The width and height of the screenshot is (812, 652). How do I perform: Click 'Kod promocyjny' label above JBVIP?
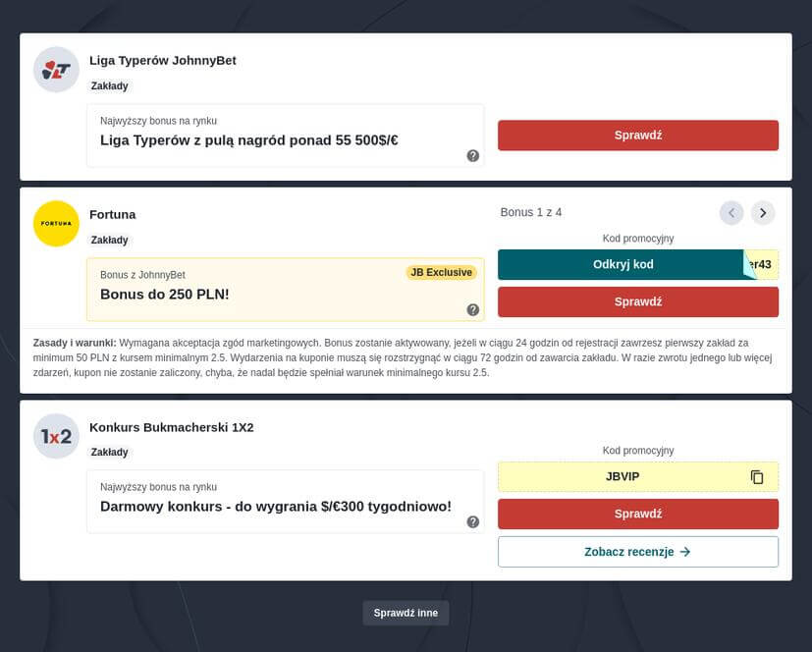(638, 451)
